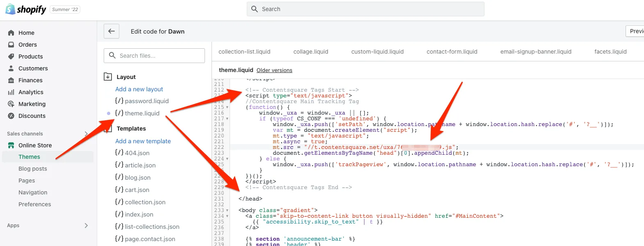Viewport: 644px width, 246px height.
Task: Click the Marketing target icon
Action: click(11, 104)
